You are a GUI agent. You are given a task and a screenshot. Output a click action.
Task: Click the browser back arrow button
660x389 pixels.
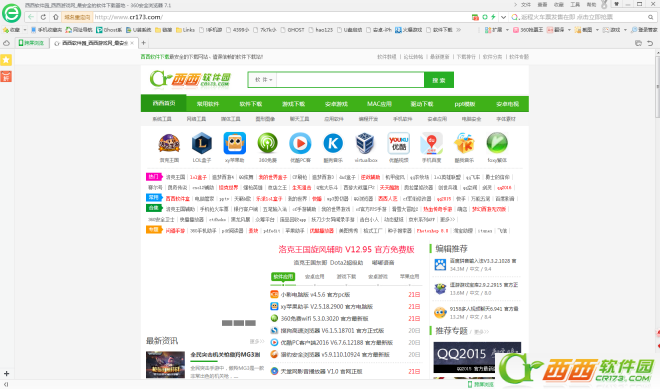tap(31, 17)
